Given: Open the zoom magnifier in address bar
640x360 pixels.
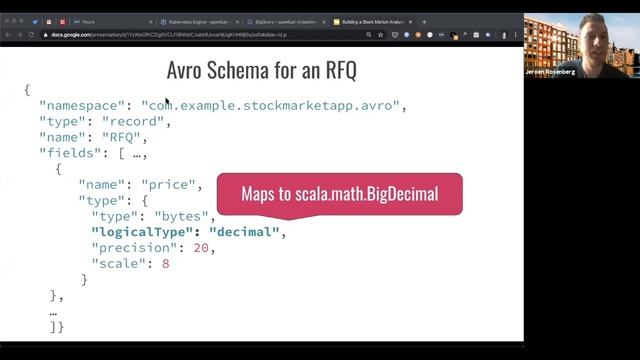Looking at the screenshot, I should coord(369,35).
